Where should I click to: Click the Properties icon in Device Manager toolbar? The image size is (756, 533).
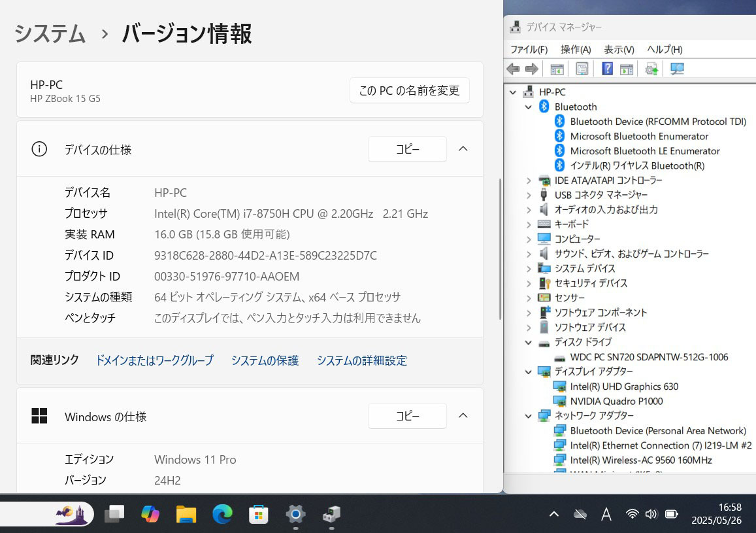(582, 69)
